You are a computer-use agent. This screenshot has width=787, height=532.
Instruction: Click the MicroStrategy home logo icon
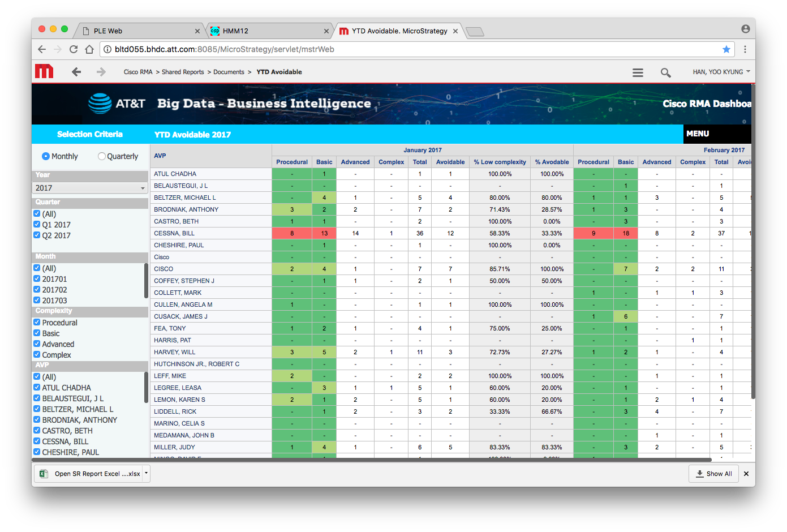tap(44, 71)
